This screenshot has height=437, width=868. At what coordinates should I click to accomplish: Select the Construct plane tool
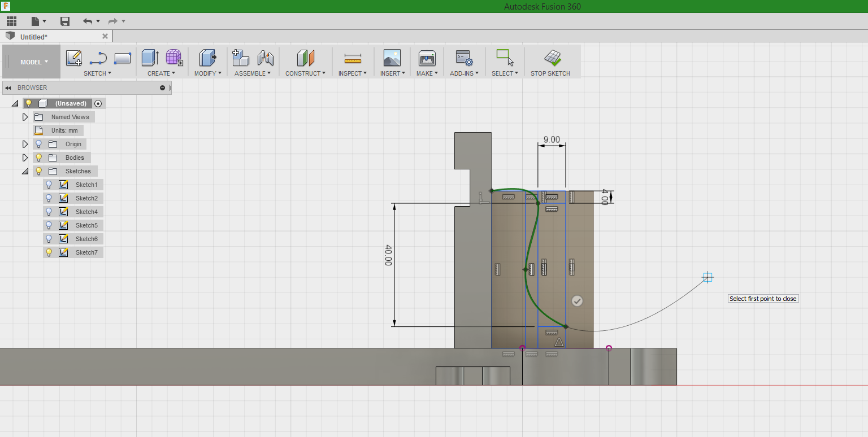click(305, 58)
